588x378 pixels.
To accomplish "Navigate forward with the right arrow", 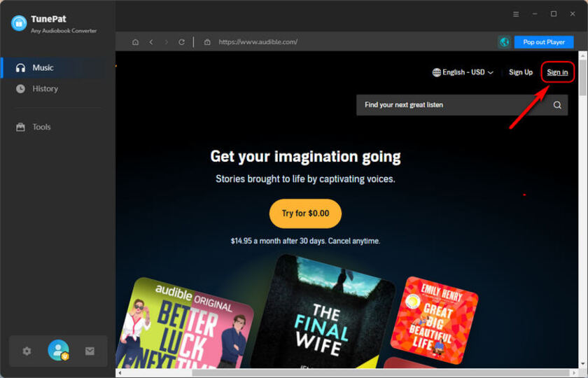I will click(x=167, y=42).
